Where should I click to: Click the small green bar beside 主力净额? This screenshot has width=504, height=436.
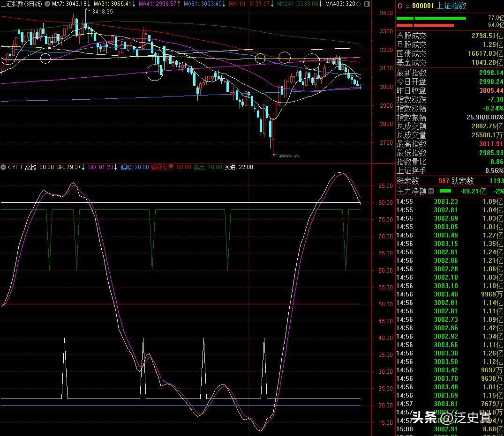click(x=445, y=191)
